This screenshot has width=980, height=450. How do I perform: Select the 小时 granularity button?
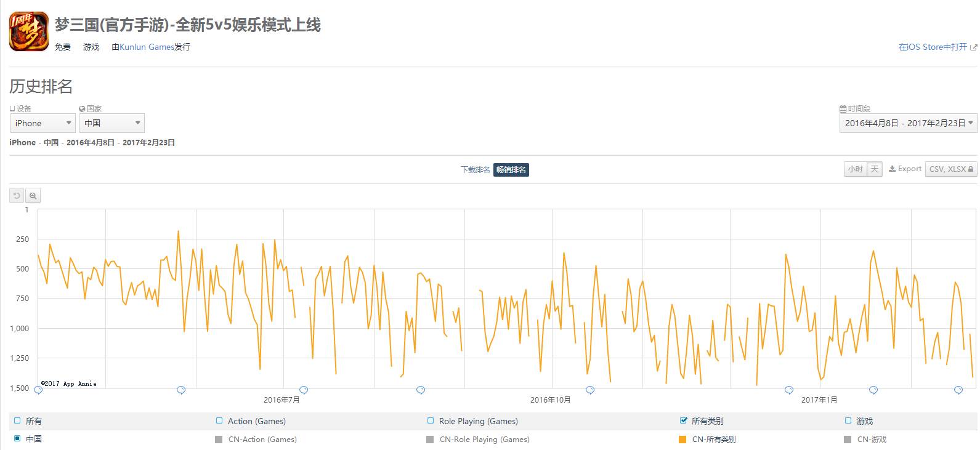point(856,169)
